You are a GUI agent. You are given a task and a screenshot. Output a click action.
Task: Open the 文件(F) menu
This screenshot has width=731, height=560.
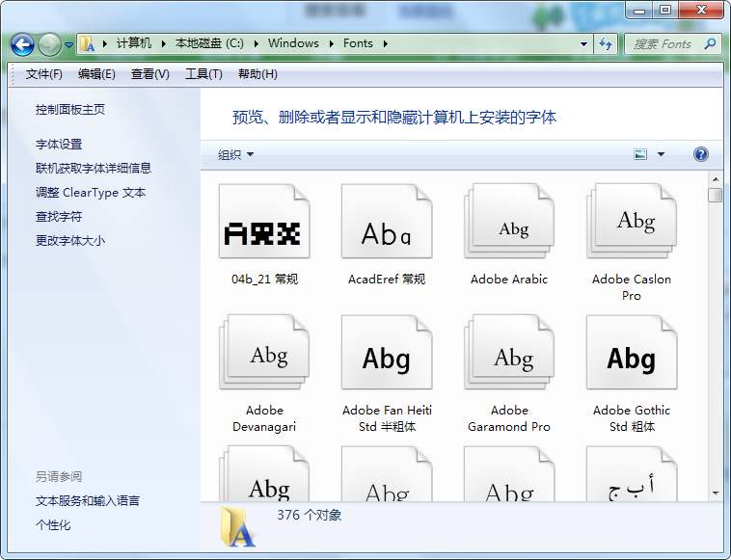coord(43,74)
